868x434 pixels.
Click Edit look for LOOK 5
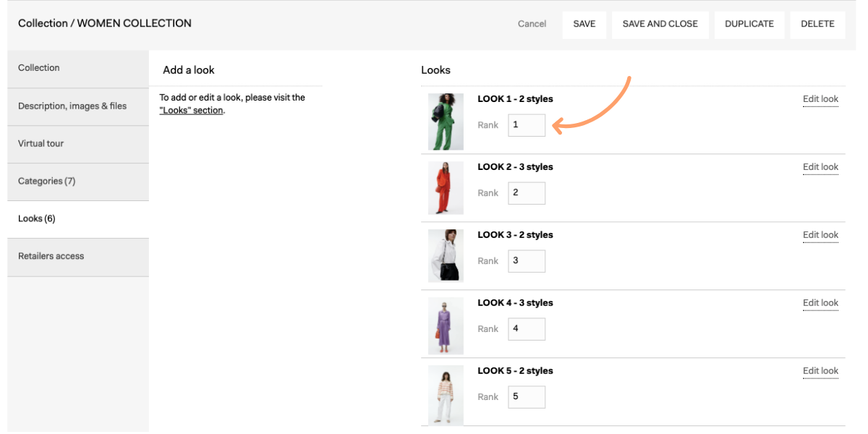click(820, 371)
